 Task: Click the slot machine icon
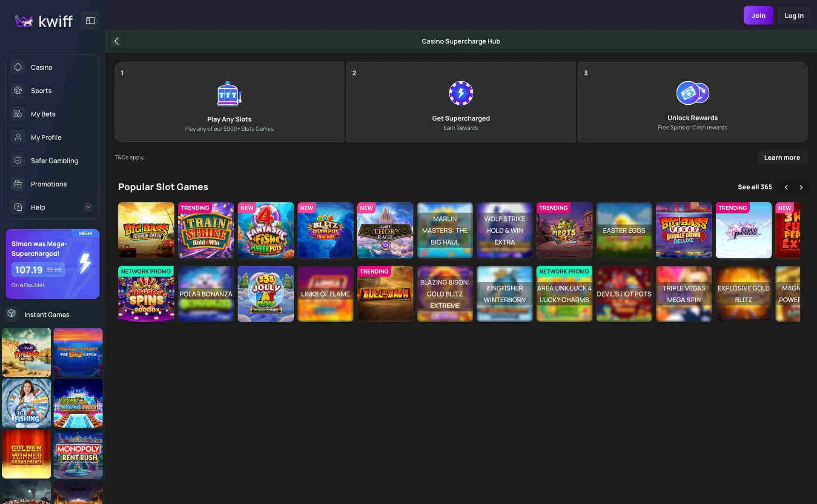[229, 94]
